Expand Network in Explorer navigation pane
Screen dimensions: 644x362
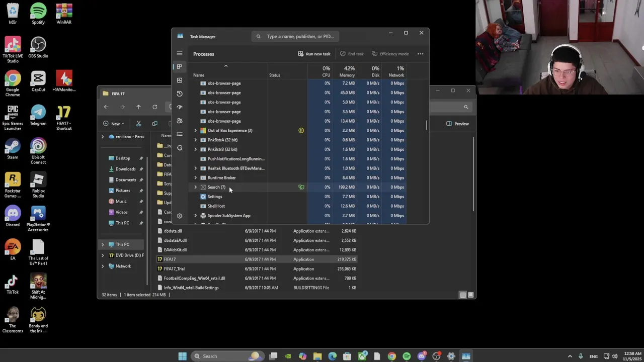(x=103, y=266)
